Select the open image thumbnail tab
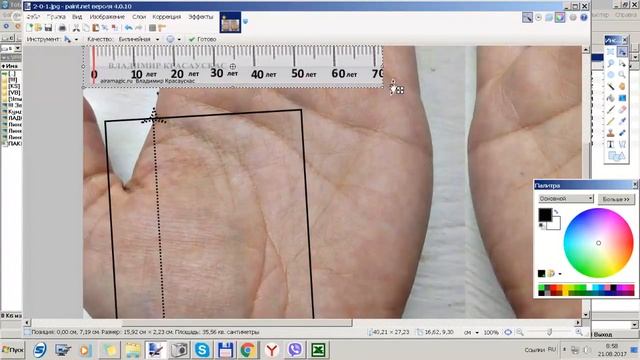This screenshot has width=640, height=360. point(230,22)
